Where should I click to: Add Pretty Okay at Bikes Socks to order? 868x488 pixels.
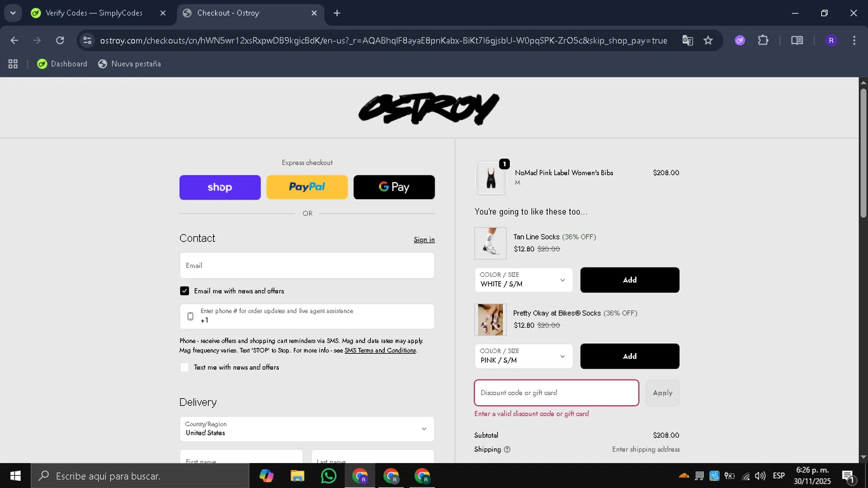tap(630, 356)
